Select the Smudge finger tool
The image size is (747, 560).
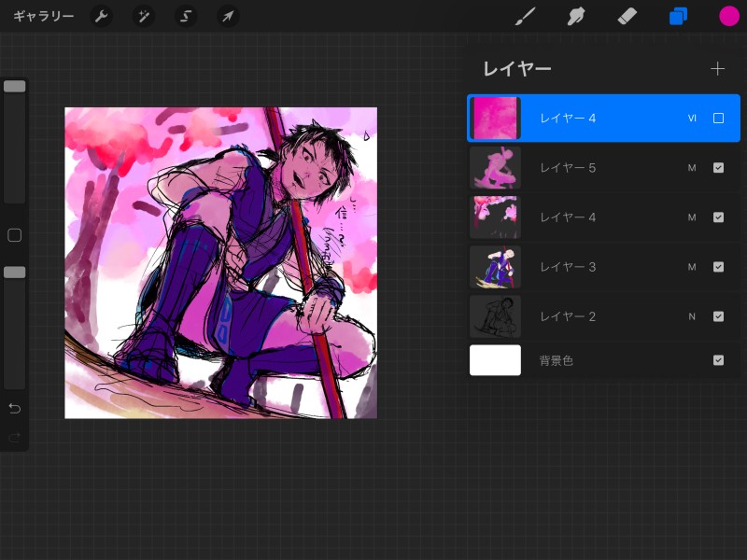(x=576, y=17)
